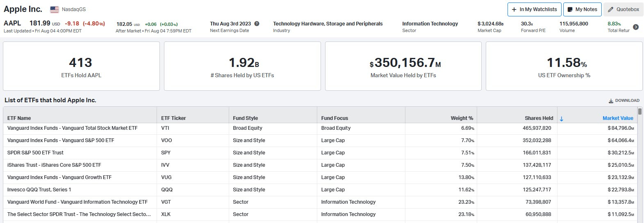Click the 30.3x Forward P/E value
The height and width of the screenshot is (223, 644).
point(527,24)
